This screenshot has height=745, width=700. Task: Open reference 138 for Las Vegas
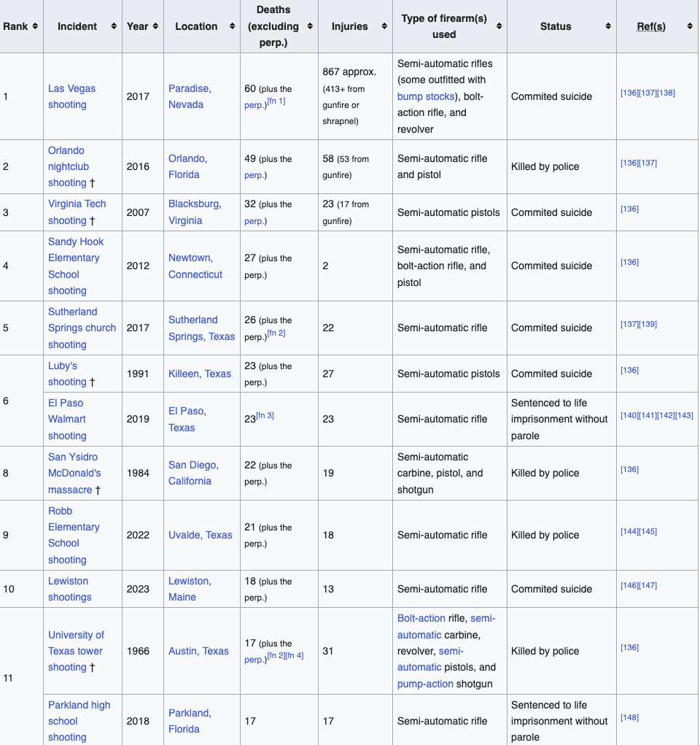666,93
